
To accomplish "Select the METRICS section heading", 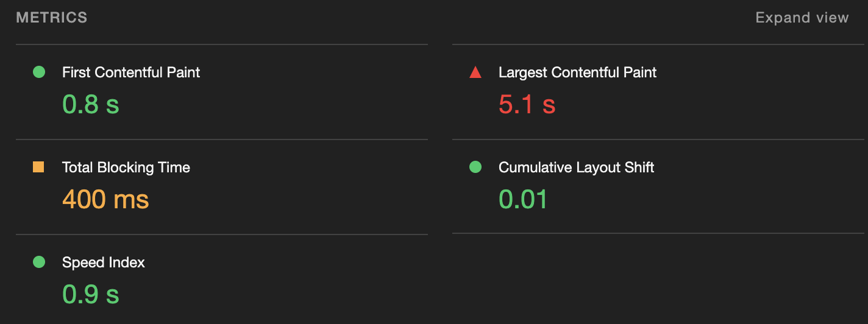I will (52, 18).
